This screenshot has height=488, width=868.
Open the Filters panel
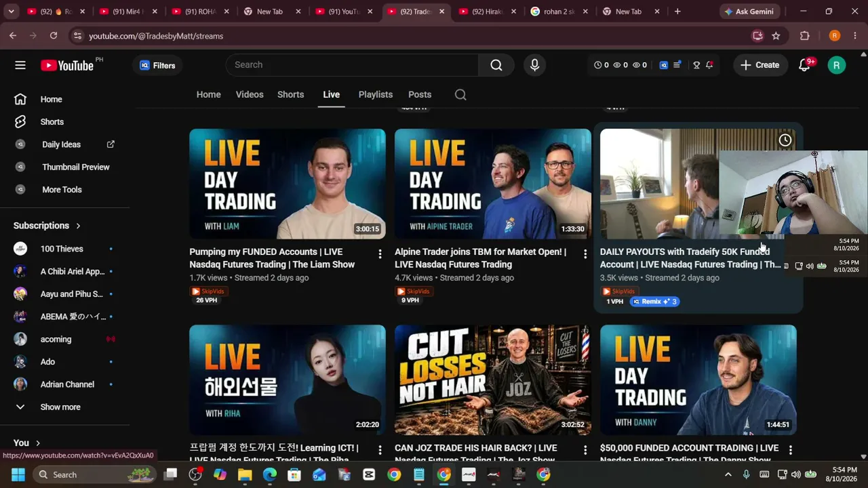click(x=157, y=65)
